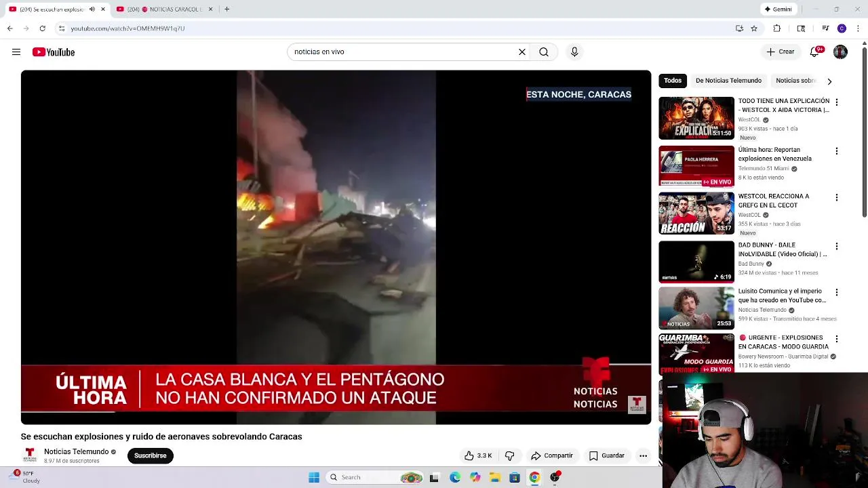Select De Noticias Telemundo chip
The image size is (868, 488).
[x=728, y=81]
